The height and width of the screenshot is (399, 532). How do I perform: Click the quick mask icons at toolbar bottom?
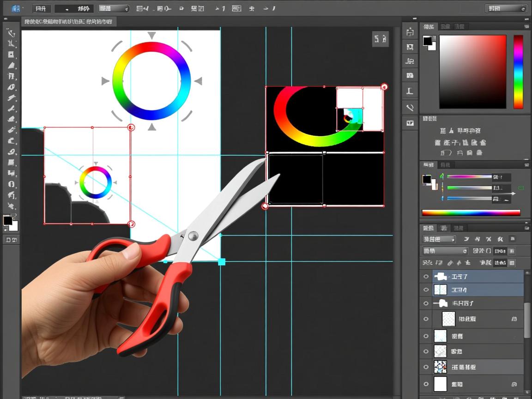(11, 240)
